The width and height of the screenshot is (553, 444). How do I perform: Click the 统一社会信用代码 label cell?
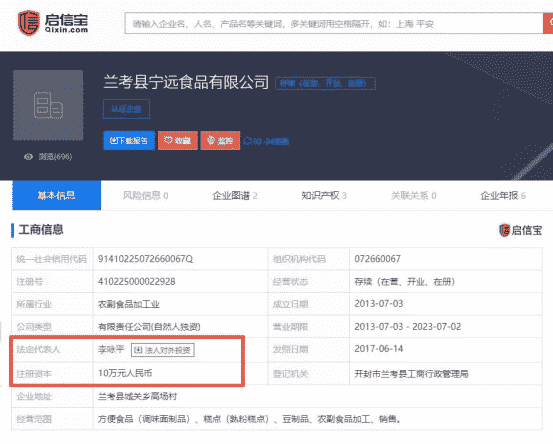[x=52, y=259]
